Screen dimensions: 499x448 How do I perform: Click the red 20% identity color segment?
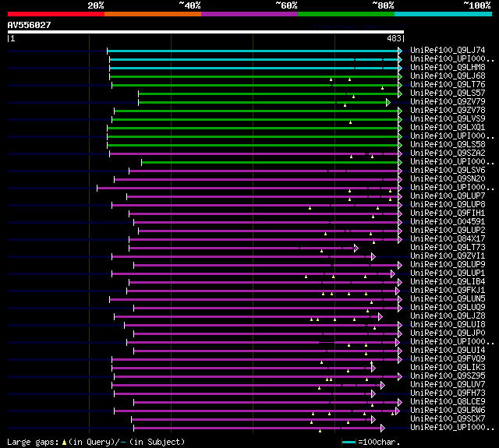tap(56, 14)
